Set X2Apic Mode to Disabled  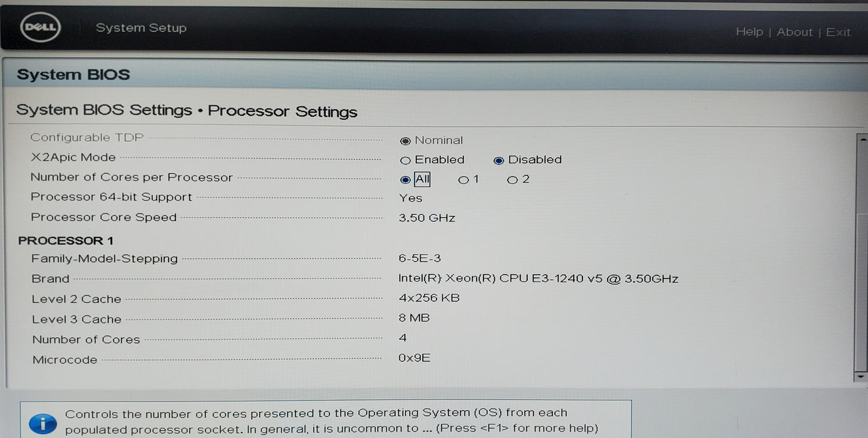coord(499,161)
